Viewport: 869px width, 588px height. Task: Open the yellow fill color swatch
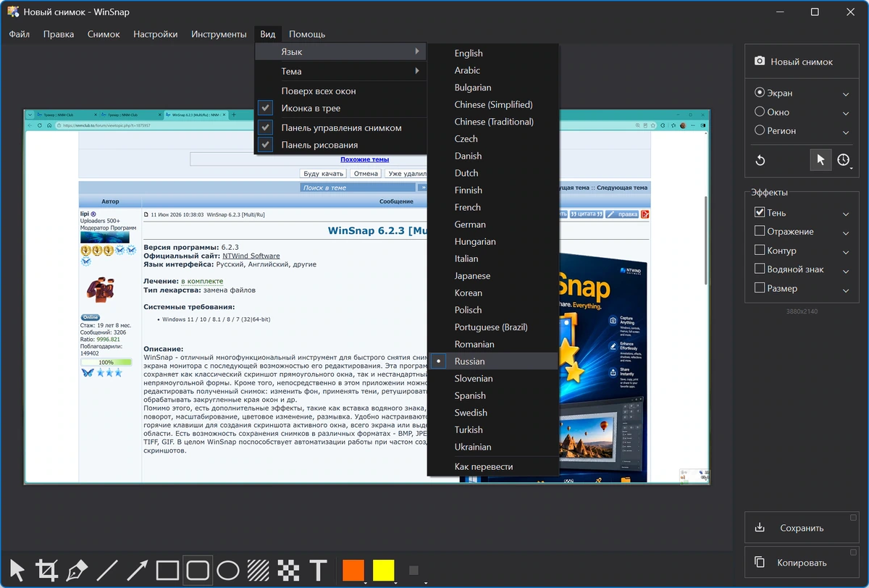click(383, 570)
